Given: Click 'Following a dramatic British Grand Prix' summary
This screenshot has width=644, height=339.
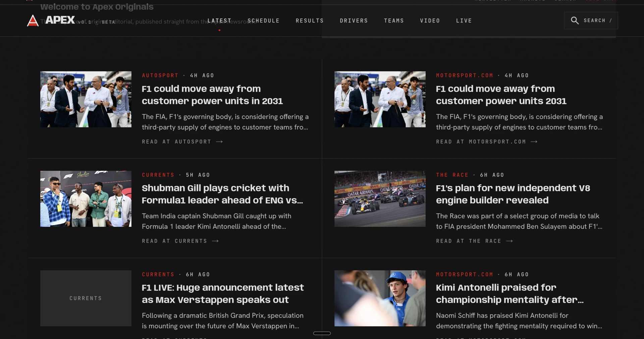Looking at the screenshot, I should pos(223,321).
